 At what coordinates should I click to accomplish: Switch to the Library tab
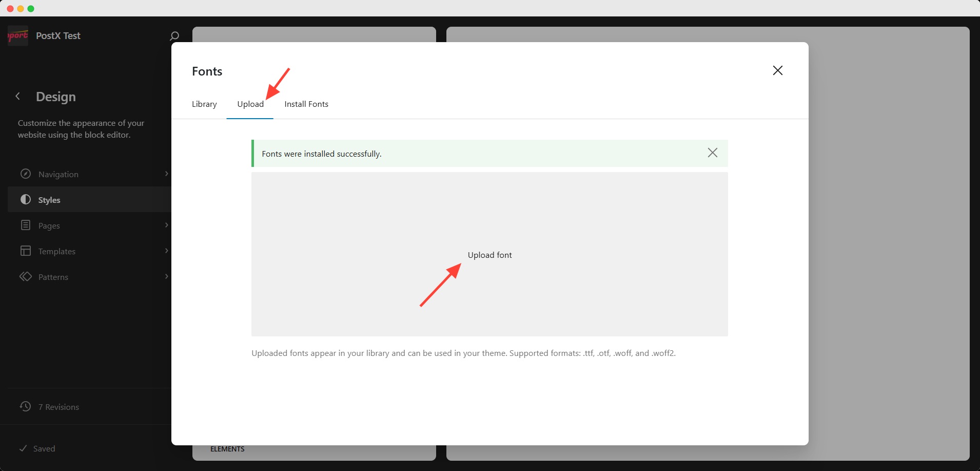[204, 104]
